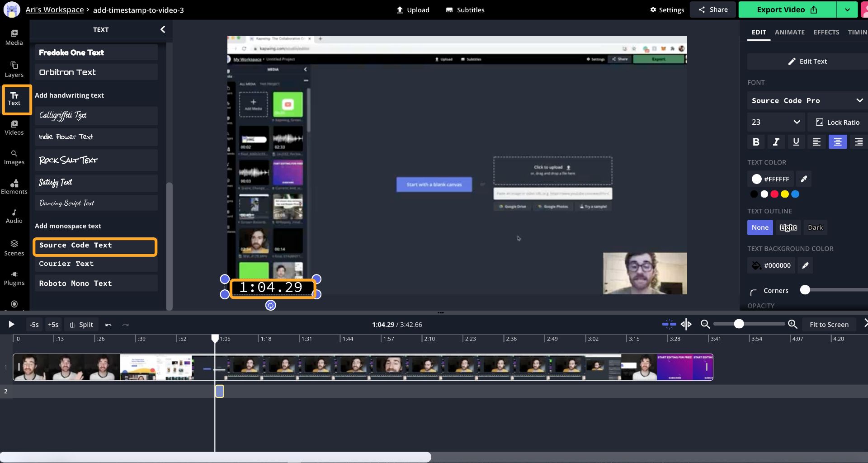The width and height of the screenshot is (868, 463).
Task: Toggle underline formatting
Action: pos(796,142)
